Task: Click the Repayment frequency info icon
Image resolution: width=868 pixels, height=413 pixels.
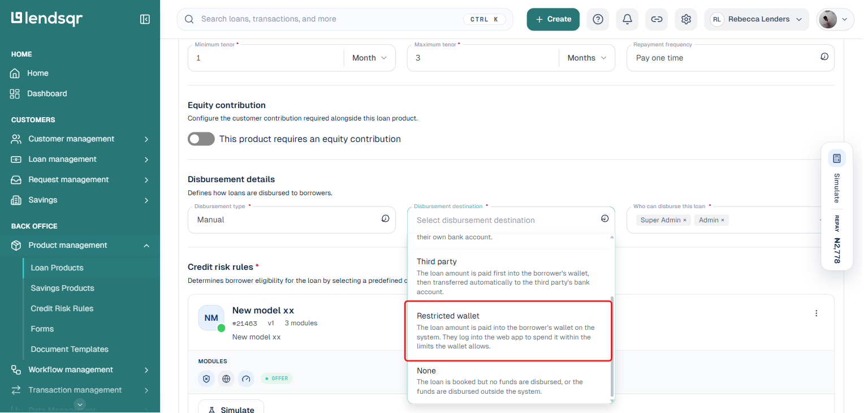Action: (824, 57)
